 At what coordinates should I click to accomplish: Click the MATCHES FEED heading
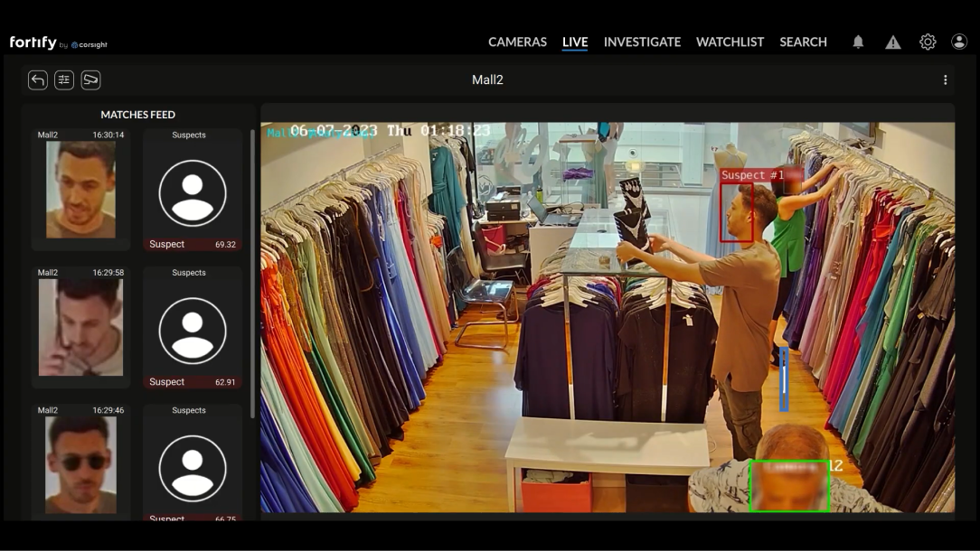(138, 115)
